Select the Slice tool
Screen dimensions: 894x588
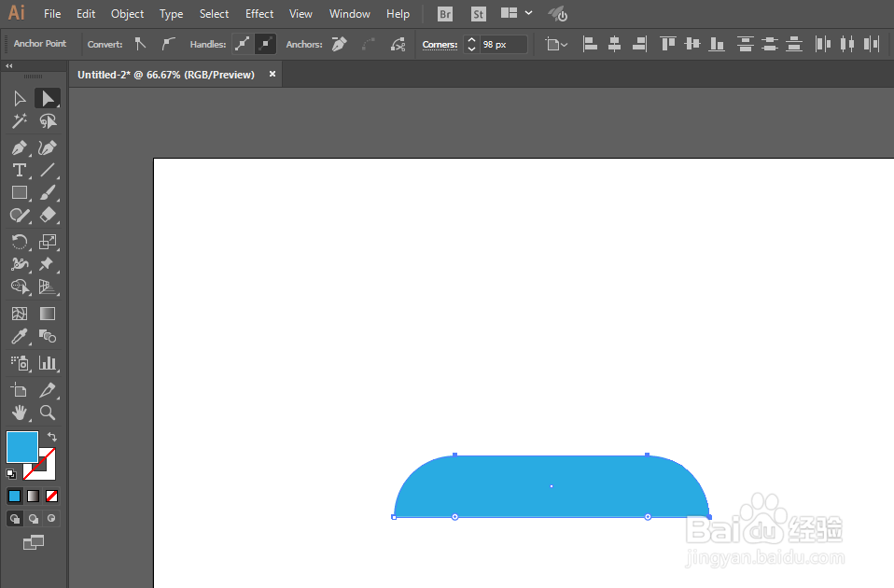coord(48,390)
